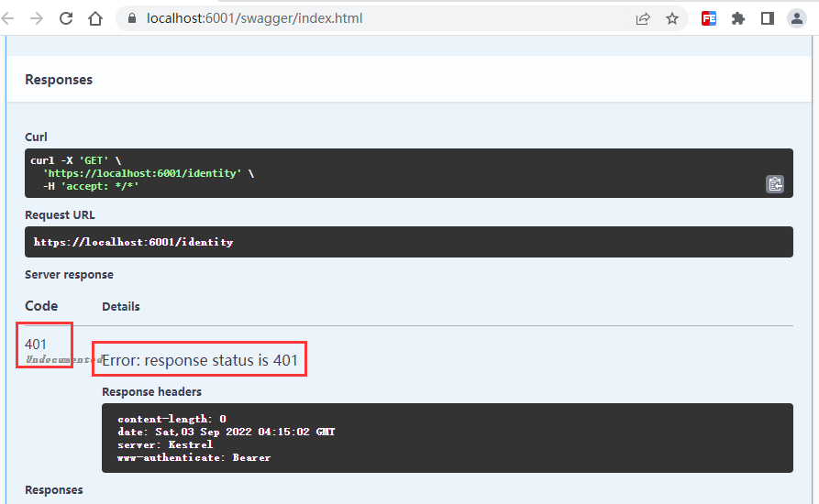Click the top Responses section header

coord(59,80)
